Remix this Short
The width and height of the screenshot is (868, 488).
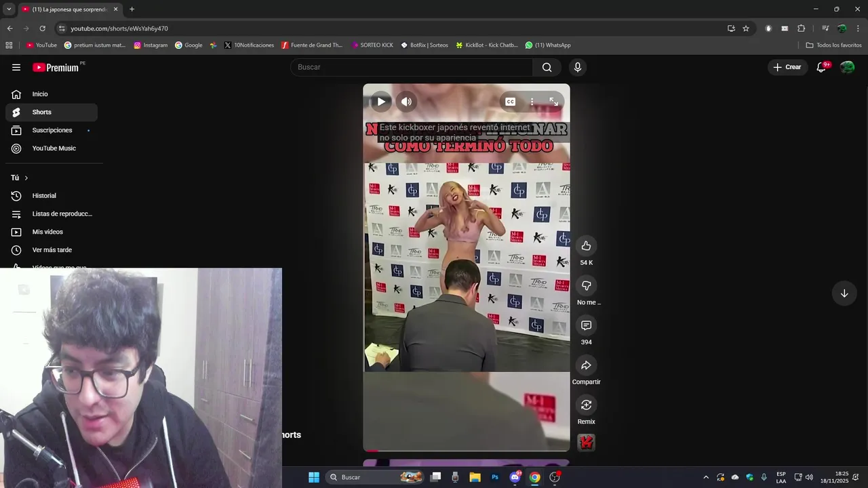[586, 405]
